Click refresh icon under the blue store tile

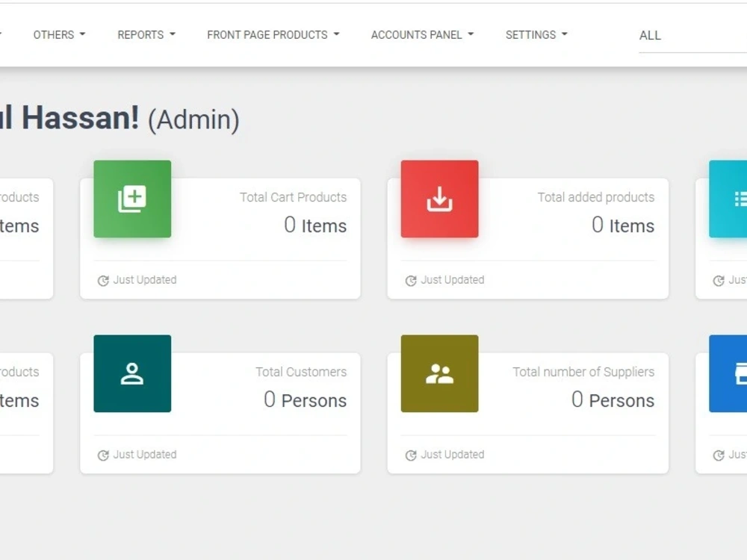[x=719, y=455]
